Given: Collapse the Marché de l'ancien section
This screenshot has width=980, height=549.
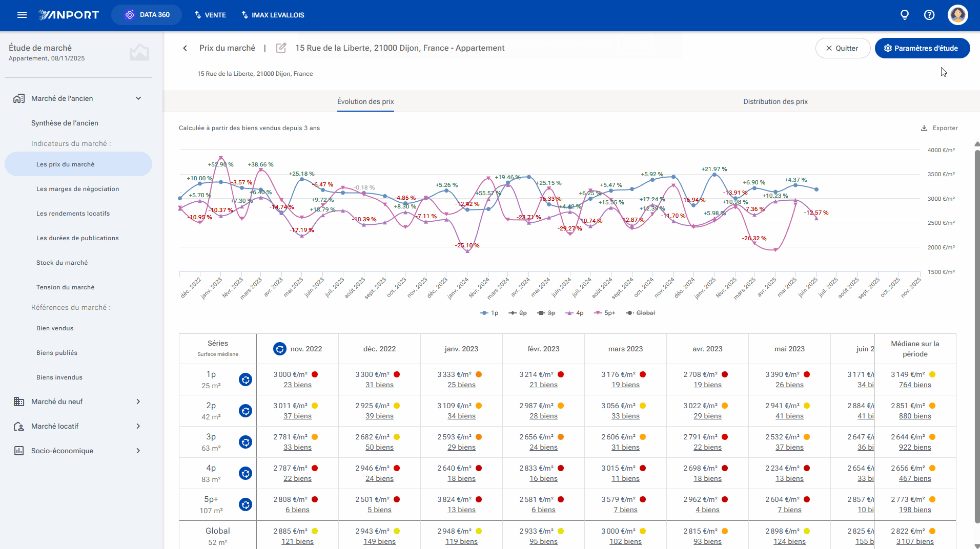Looking at the screenshot, I should (x=138, y=98).
